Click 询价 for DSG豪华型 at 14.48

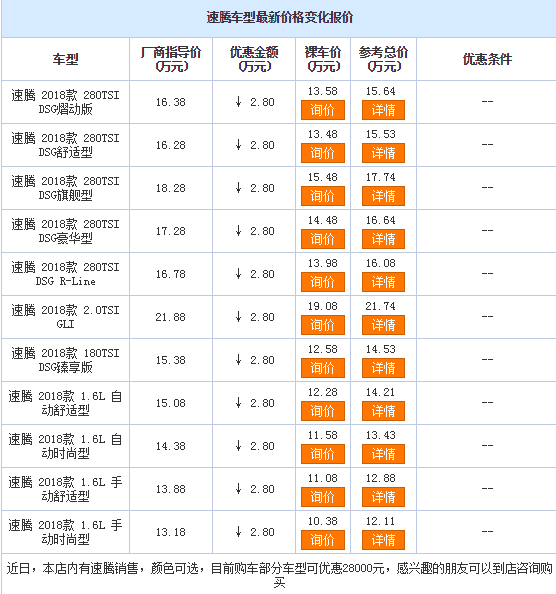point(323,239)
